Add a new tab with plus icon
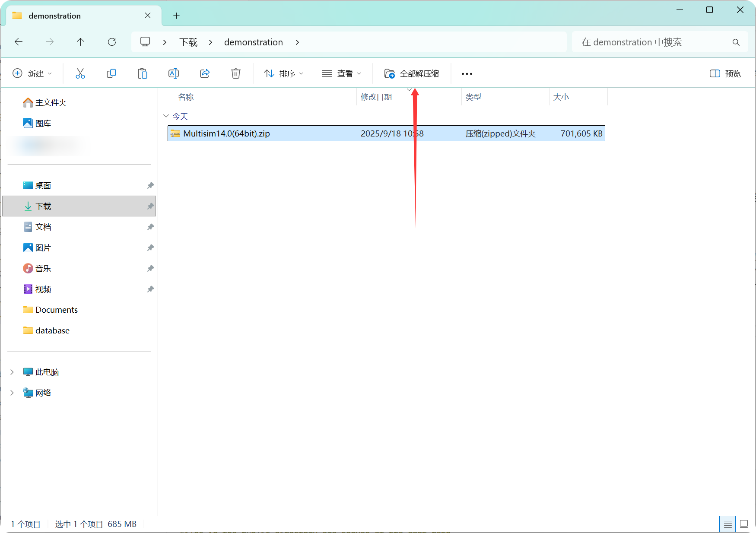Screen dimensions: 756x533 pos(176,16)
